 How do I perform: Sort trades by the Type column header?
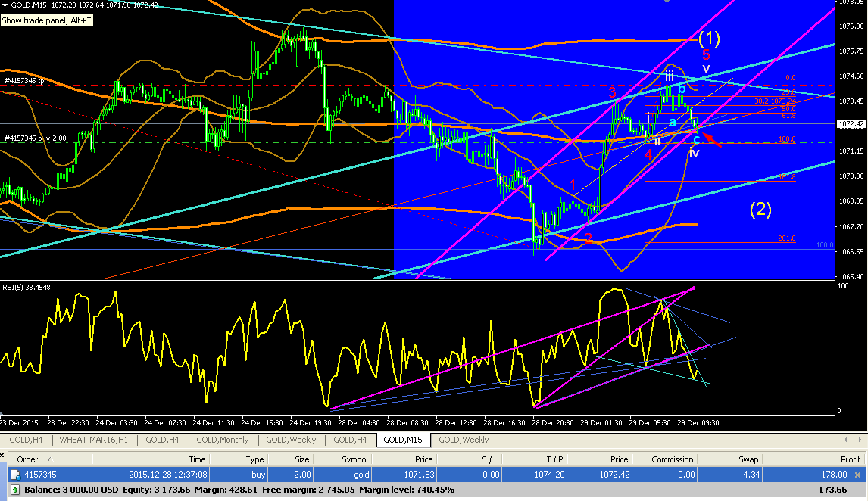[239, 459]
